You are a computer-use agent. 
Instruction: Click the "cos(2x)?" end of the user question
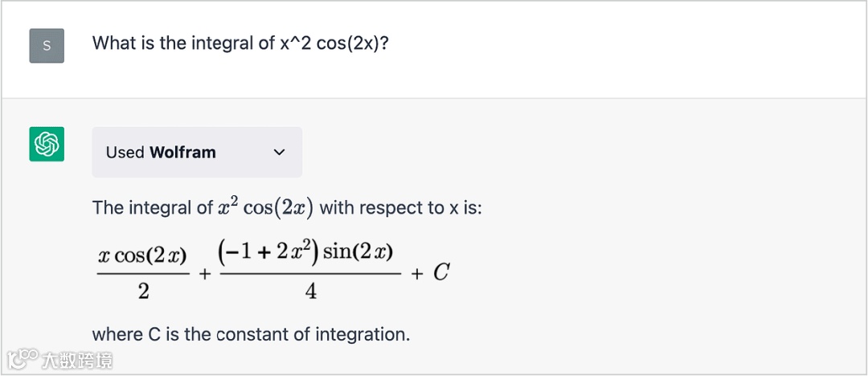(353, 43)
